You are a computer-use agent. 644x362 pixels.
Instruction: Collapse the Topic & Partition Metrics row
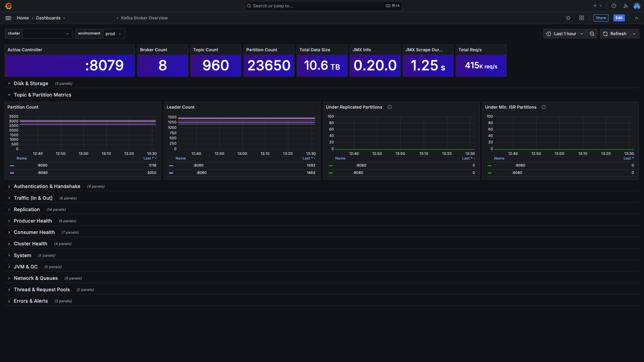[42, 95]
